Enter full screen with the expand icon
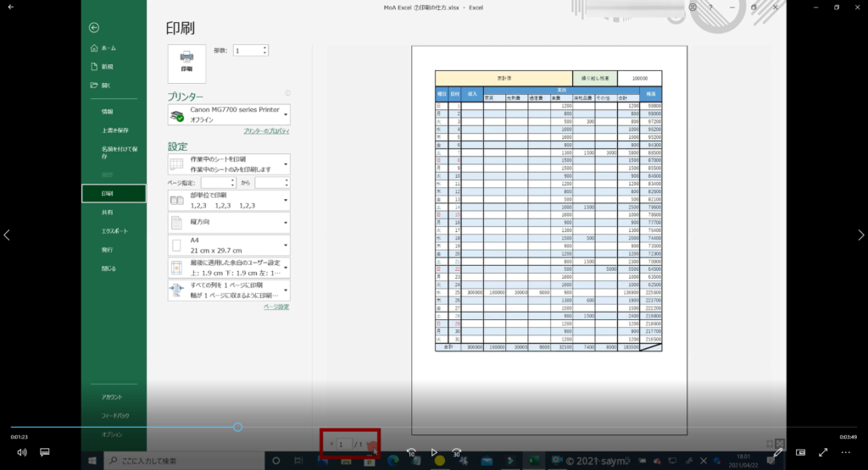 tap(822, 452)
